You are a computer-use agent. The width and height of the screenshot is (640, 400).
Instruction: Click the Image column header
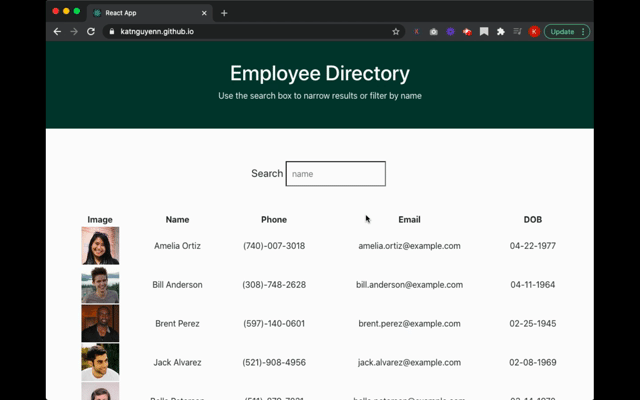(x=100, y=220)
